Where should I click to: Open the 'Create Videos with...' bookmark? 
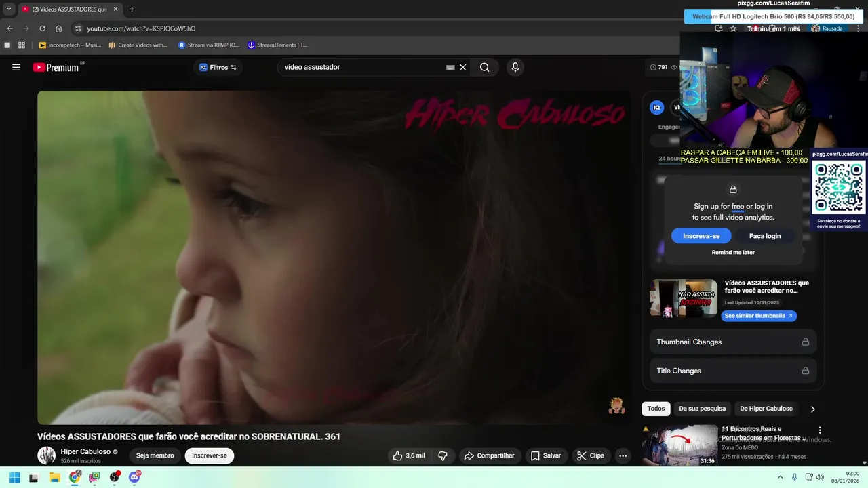[138, 45]
